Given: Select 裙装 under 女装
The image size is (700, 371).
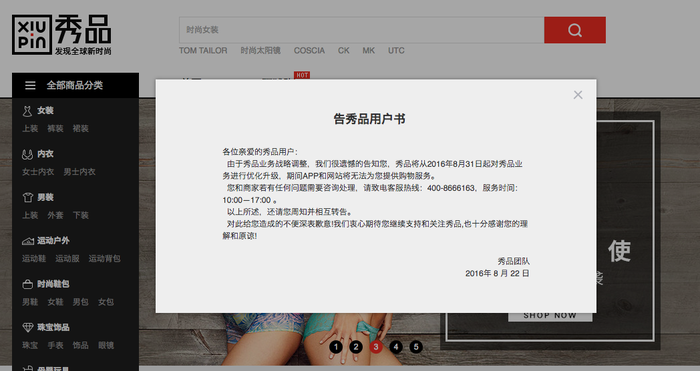Looking at the screenshot, I should pyautogui.click(x=80, y=129).
